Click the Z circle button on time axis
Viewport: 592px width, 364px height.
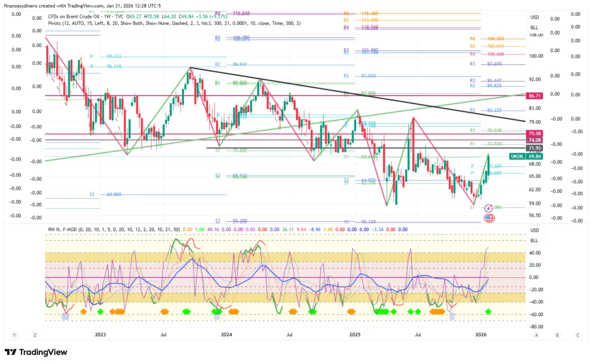35,335
